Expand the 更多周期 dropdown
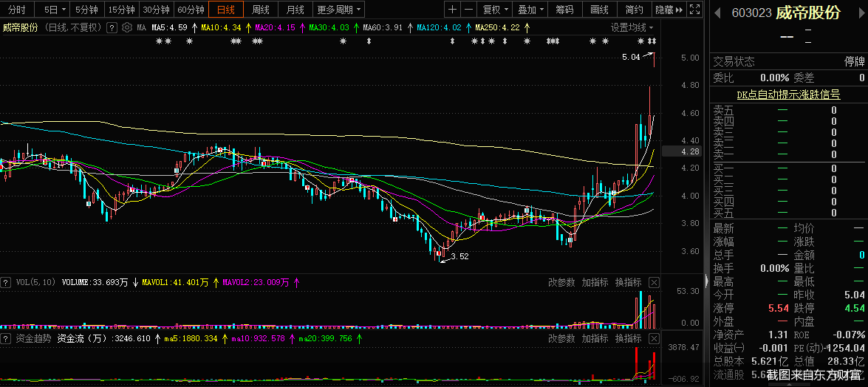This screenshot has width=868, height=387. tap(340, 10)
